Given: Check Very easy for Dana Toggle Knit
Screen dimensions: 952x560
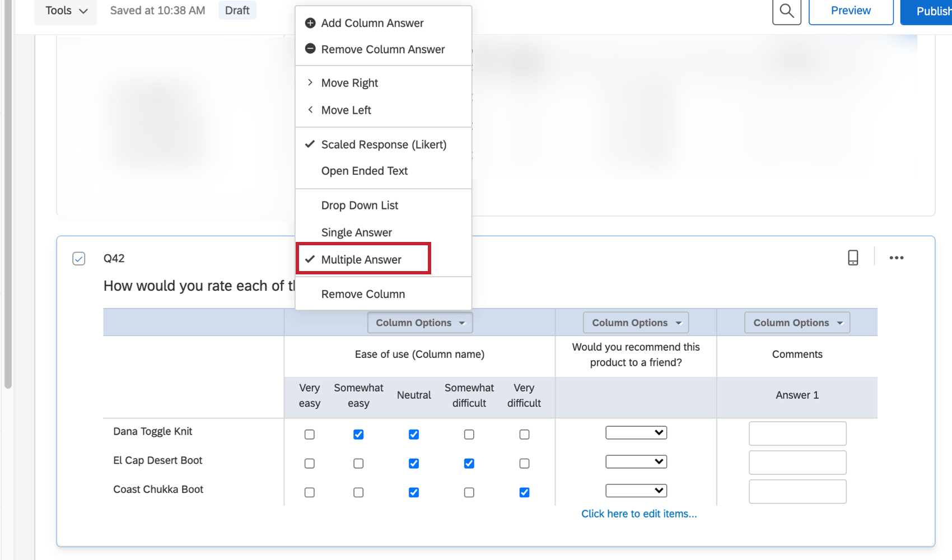Looking at the screenshot, I should [309, 434].
